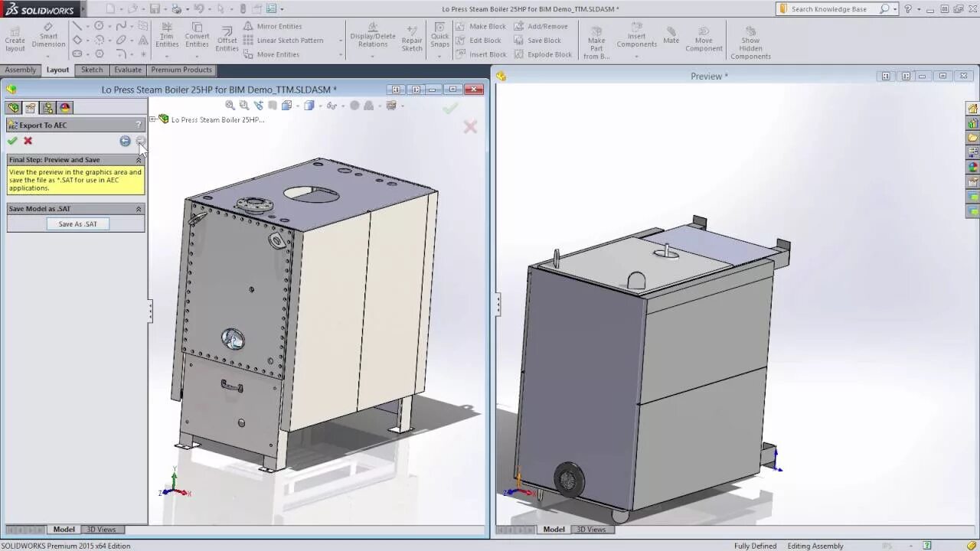The height and width of the screenshot is (551, 980).
Task: Collapse the Save Model as .SAT group
Action: pyautogui.click(x=139, y=208)
